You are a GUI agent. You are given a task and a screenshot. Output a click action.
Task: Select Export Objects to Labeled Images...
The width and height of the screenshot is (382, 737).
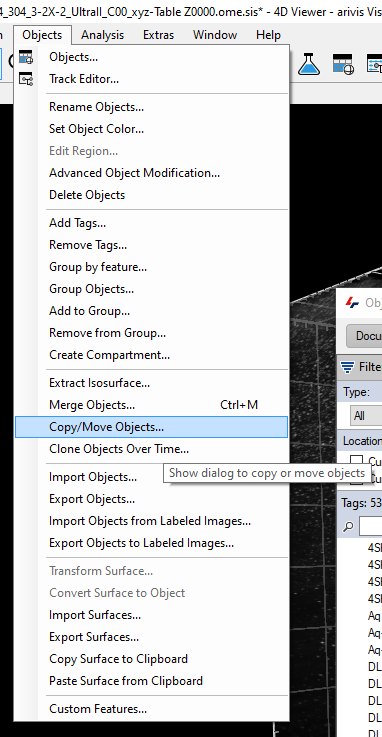151,543
